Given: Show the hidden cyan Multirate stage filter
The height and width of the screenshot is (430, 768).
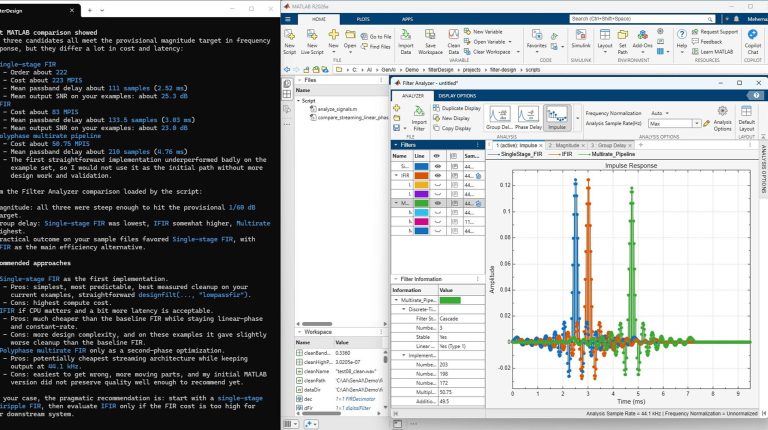Looking at the screenshot, I should point(437,213).
